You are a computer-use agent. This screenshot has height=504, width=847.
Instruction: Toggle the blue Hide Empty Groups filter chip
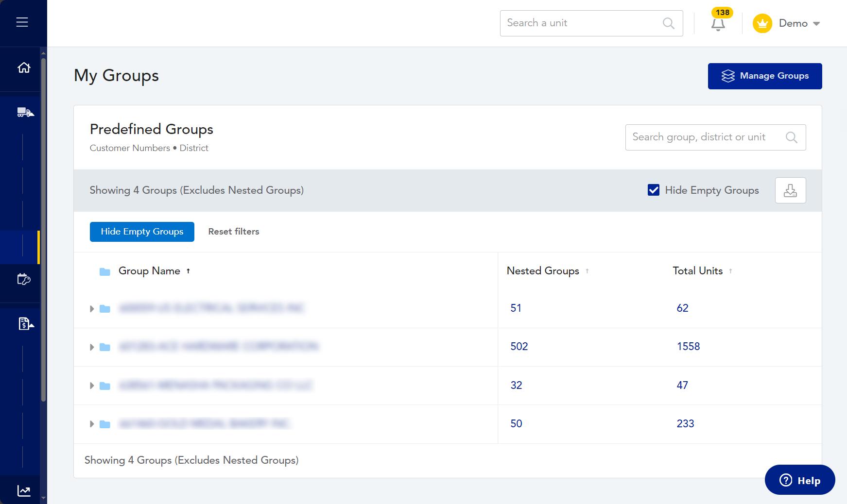(x=142, y=232)
